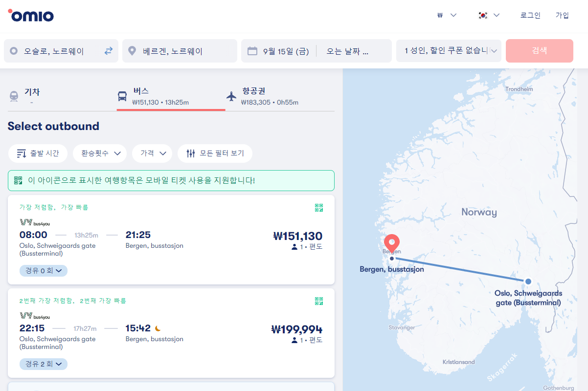Click departure time 22:15
Image resolution: width=588 pixels, height=391 pixels.
click(32, 328)
